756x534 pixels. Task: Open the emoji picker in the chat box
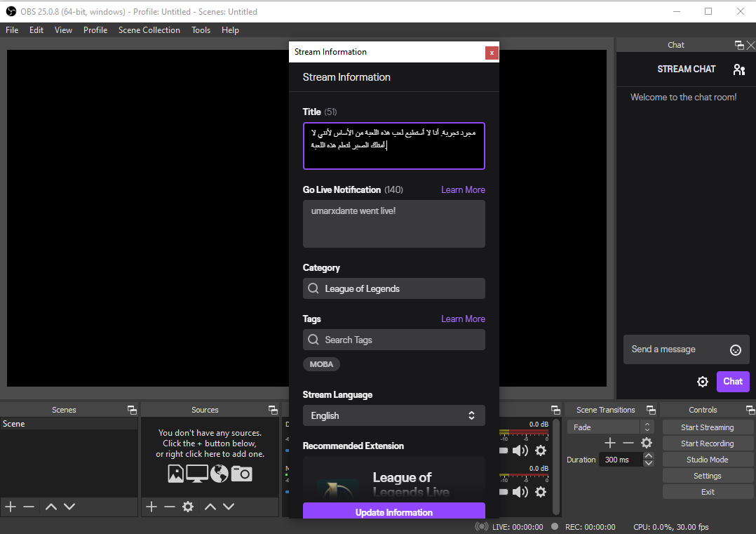pos(736,349)
